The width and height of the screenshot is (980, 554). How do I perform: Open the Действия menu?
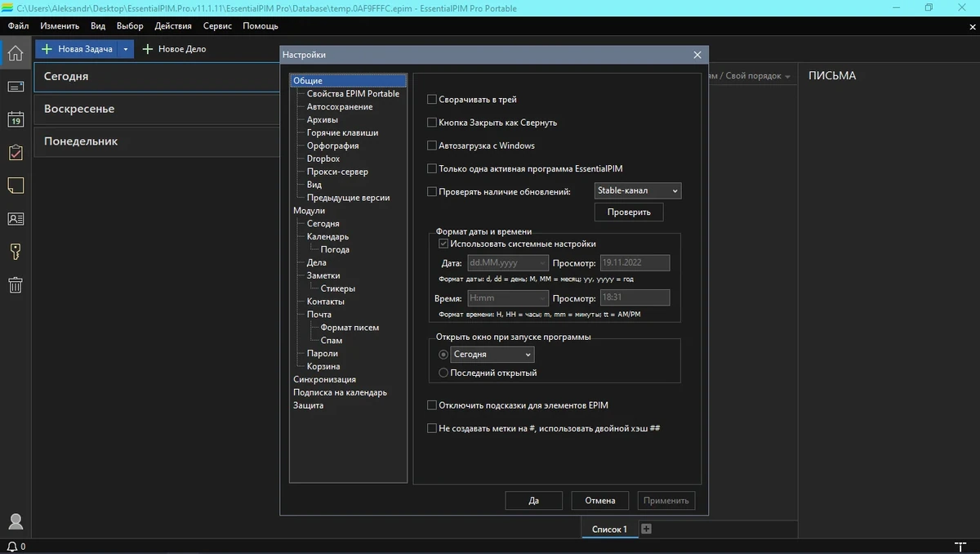coord(173,25)
